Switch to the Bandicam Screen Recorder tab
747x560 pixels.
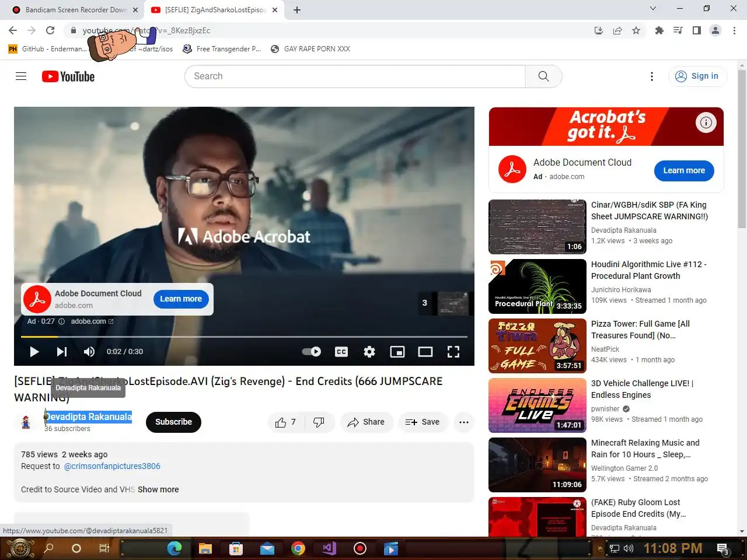(75, 9)
